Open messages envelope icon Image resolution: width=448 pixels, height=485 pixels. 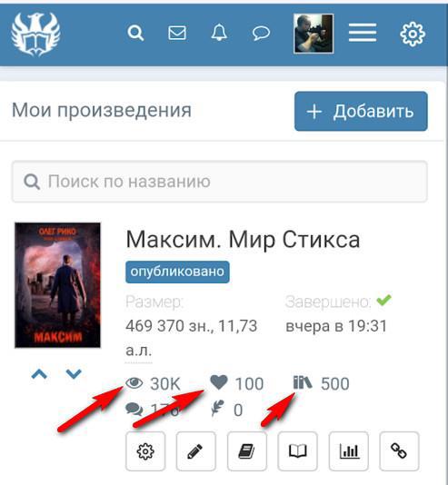[177, 33]
